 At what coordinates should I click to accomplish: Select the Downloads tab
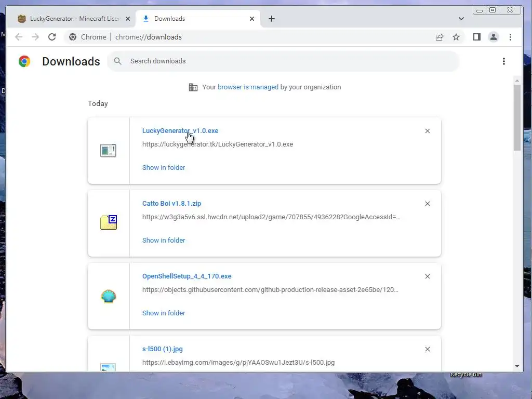coord(198,19)
